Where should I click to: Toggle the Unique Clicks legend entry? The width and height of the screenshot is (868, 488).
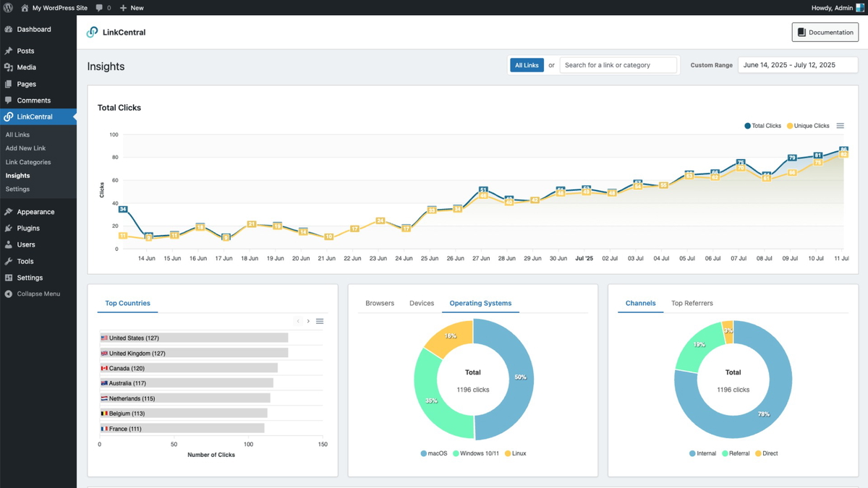(808, 125)
